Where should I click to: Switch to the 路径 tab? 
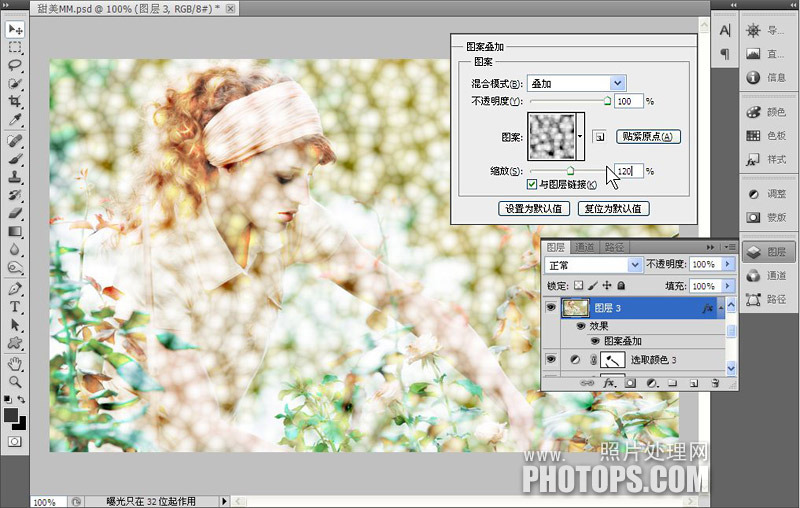pos(614,247)
